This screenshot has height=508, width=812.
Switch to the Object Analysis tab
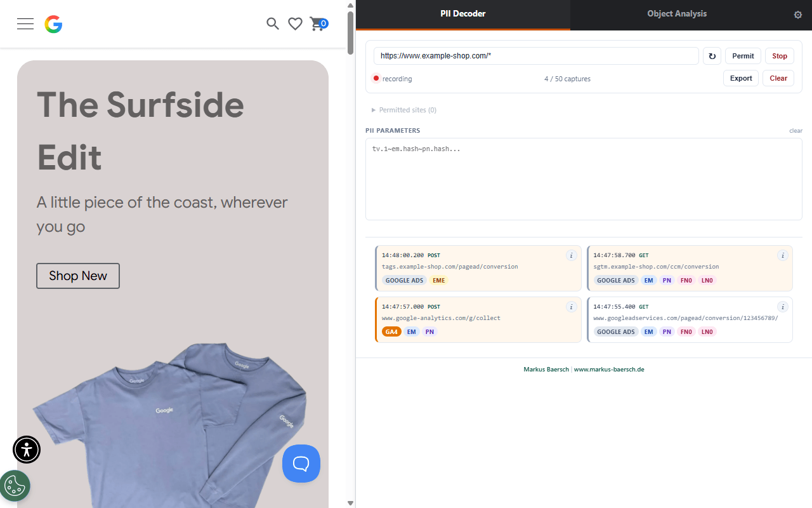(677, 14)
